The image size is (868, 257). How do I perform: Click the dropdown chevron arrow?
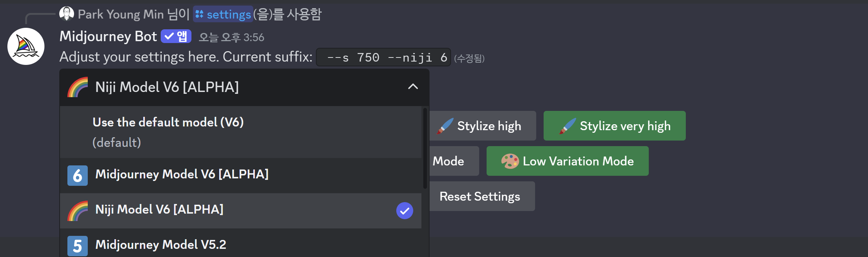coord(413,87)
